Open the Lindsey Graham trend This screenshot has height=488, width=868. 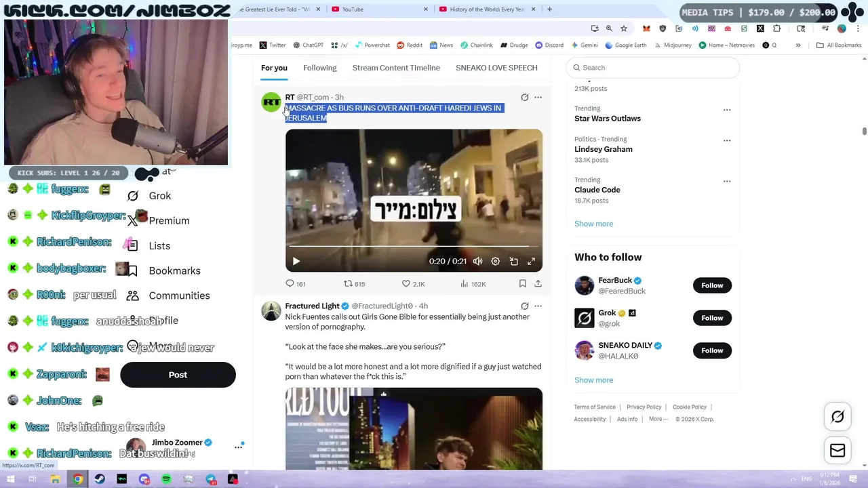[x=603, y=149]
